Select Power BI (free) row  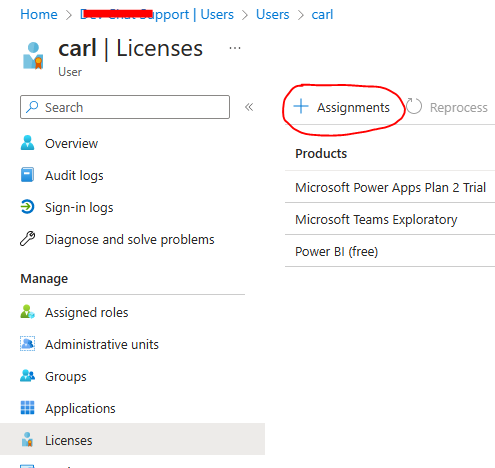390,251
